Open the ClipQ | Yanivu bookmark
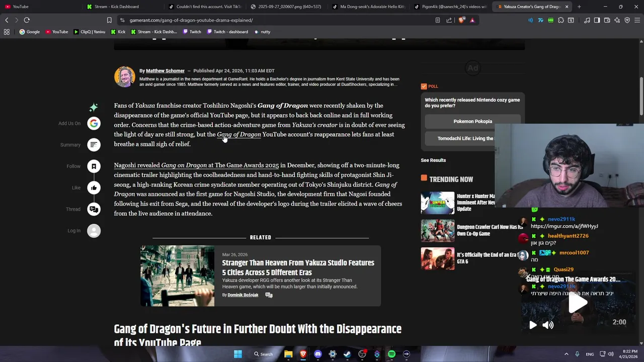 (x=90, y=32)
